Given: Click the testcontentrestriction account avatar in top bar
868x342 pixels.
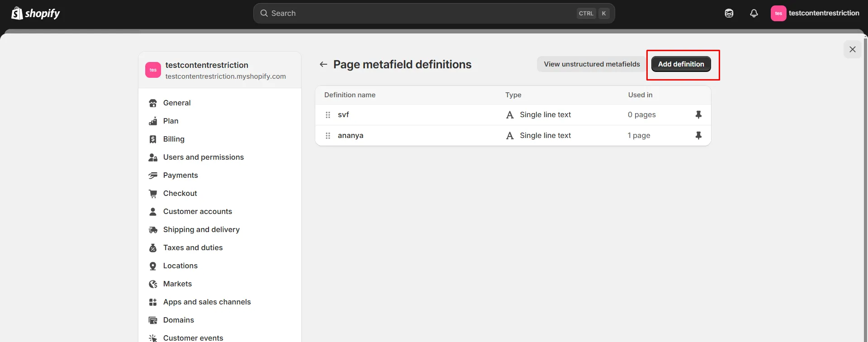Looking at the screenshot, I should [778, 13].
